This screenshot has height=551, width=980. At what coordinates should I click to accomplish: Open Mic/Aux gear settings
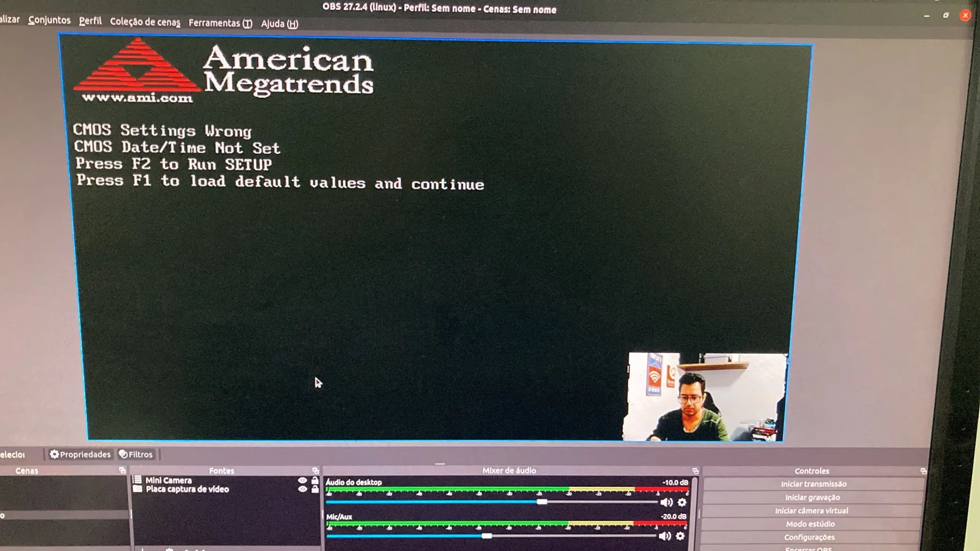tap(680, 536)
